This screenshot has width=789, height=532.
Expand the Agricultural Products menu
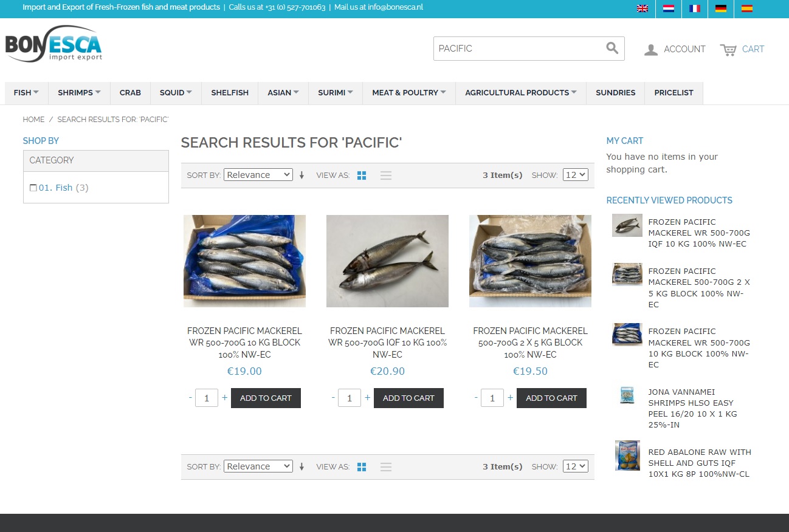pyautogui.click(x=521, y=93)
